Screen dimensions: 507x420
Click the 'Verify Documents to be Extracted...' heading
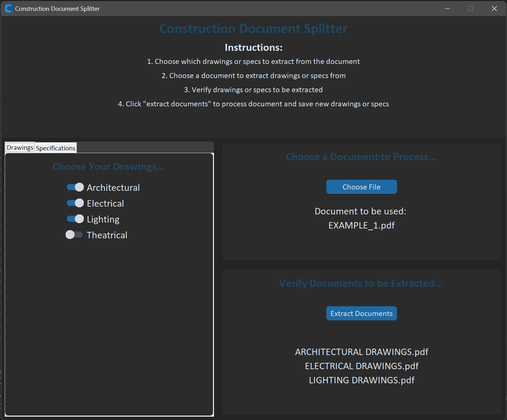pos(361,283)
